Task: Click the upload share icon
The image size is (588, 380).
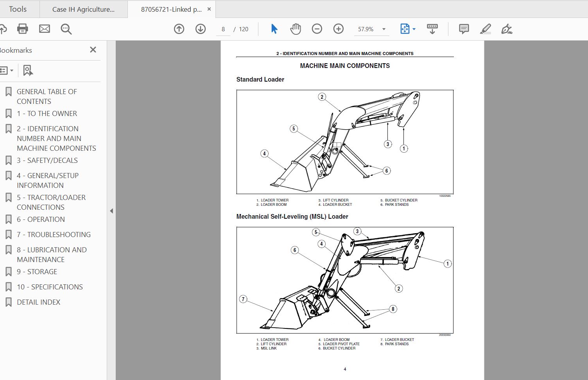Action: (x=3, y=29)
